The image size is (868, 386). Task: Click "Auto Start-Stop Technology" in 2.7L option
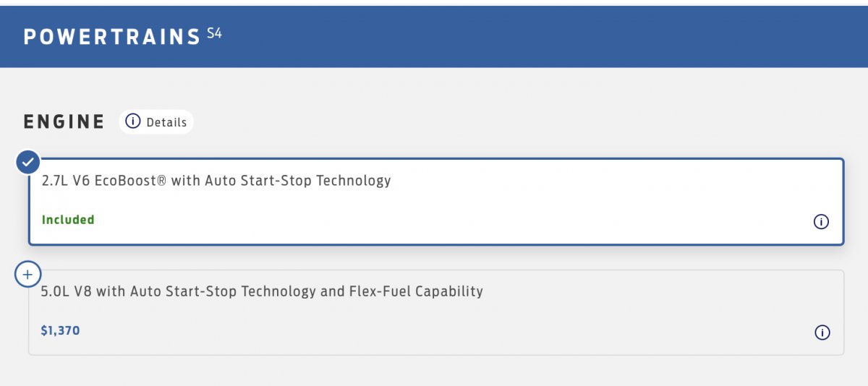click(x=297, y=181)
